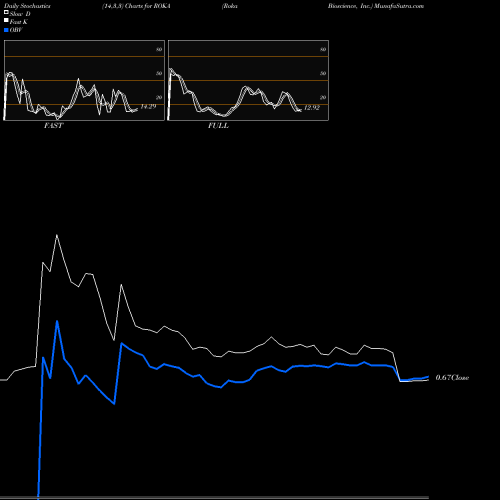This screenshot has width=500, height=500.
Task: Select the 'Daily Stochastics' title text
Action: (27, 6)
